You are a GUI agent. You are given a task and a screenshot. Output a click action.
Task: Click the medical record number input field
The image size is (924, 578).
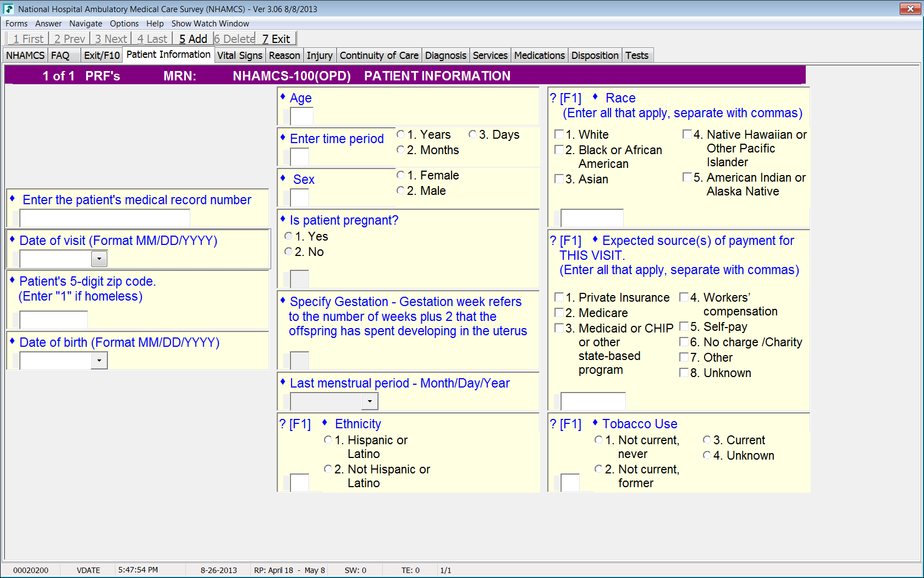(x=105, y=218)
